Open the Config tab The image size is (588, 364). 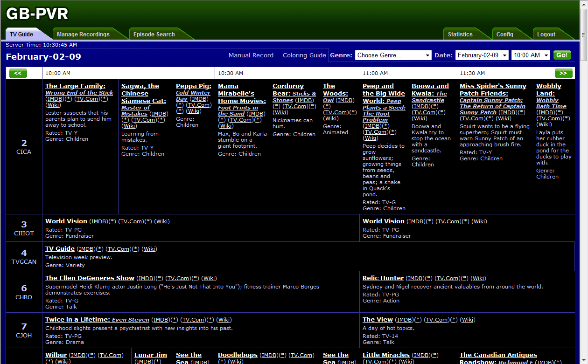click(504, 34)
